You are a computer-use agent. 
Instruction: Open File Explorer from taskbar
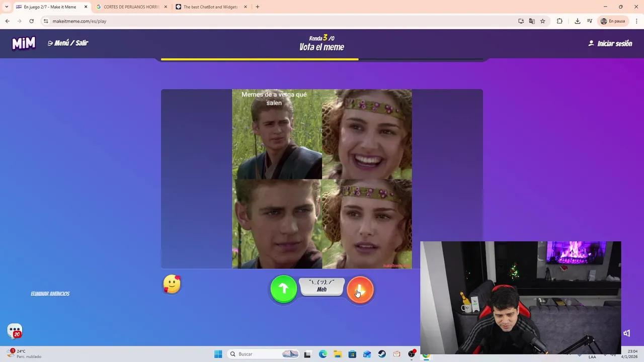click(338, 354)
